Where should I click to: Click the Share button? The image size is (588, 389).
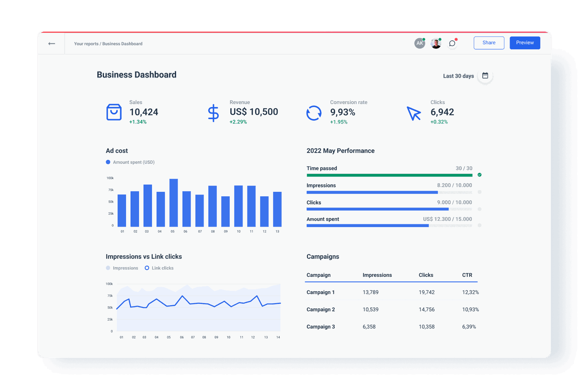tap(489, 43)
